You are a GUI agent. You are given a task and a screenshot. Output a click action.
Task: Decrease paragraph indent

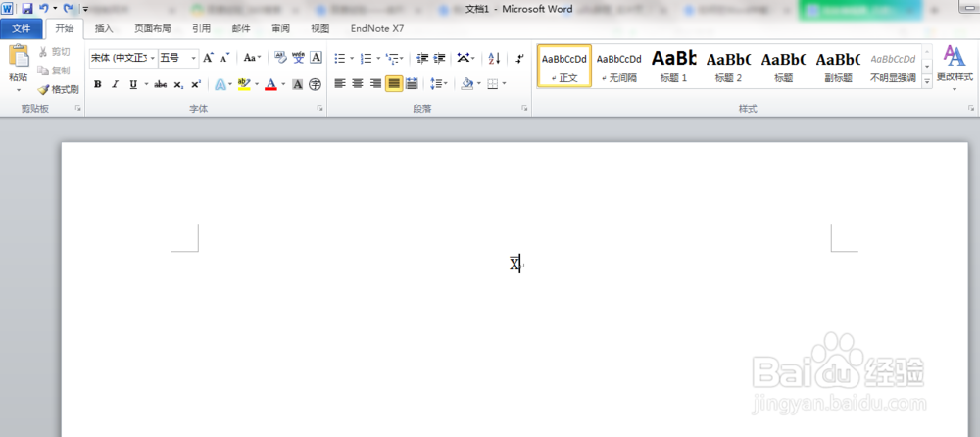(x=422, y=58)
